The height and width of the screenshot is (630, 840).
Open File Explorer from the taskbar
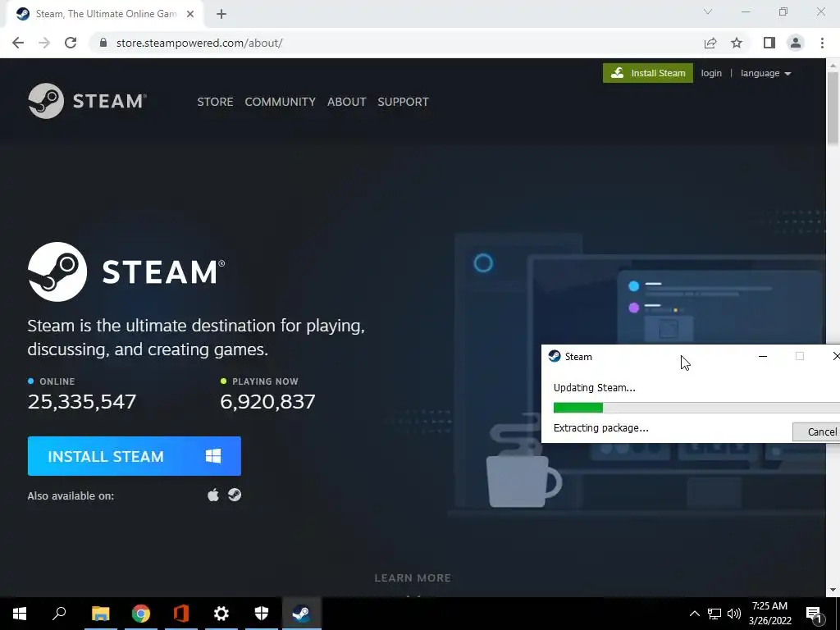[100, 614]
